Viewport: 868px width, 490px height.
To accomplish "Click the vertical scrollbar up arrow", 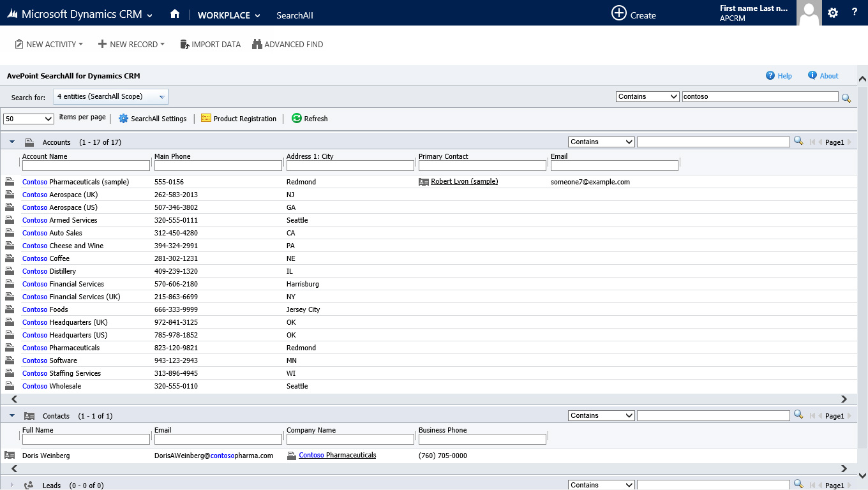I will click(x=862, y=79).
